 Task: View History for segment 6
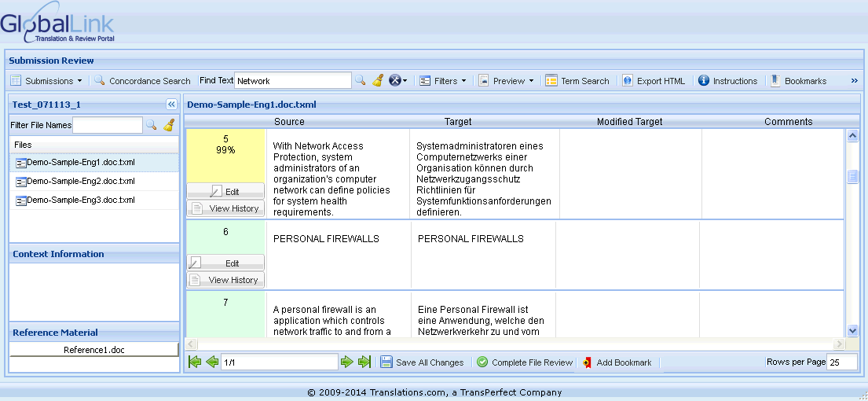coord(225,280)
